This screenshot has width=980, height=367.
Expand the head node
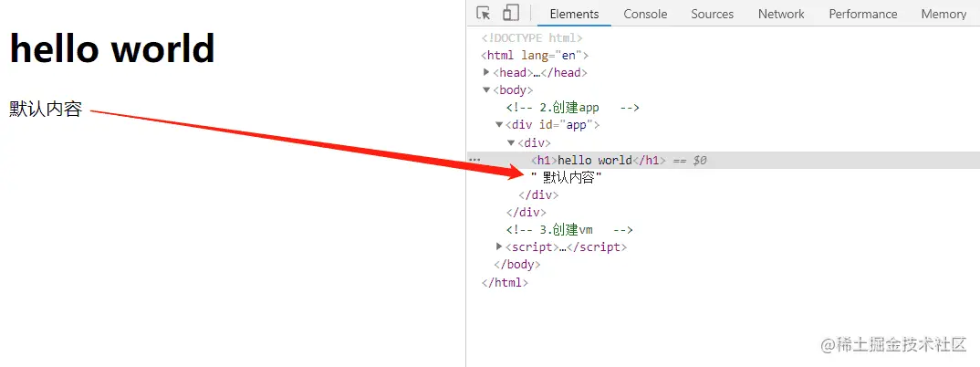click(x=487, y=72)
